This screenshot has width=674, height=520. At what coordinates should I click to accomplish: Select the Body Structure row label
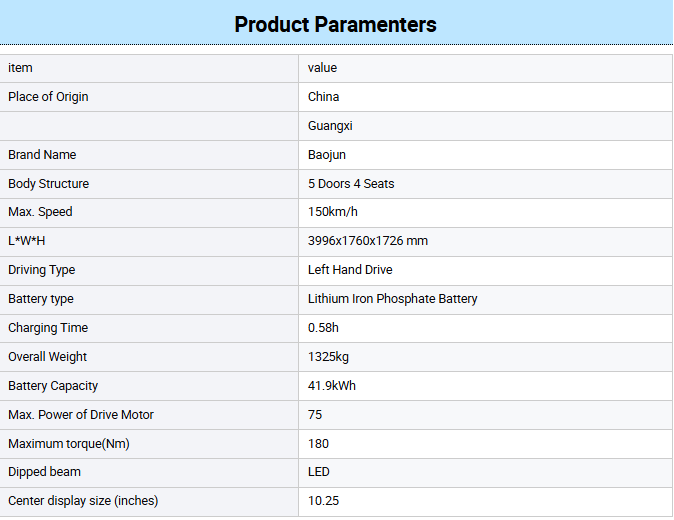[48, 184]
